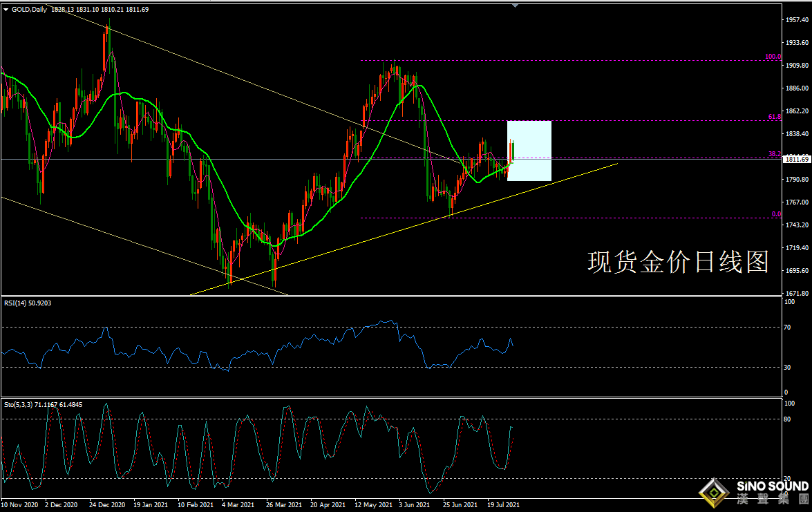
Task: Click the 1909.80 price axis label
Action: (797, 65)
